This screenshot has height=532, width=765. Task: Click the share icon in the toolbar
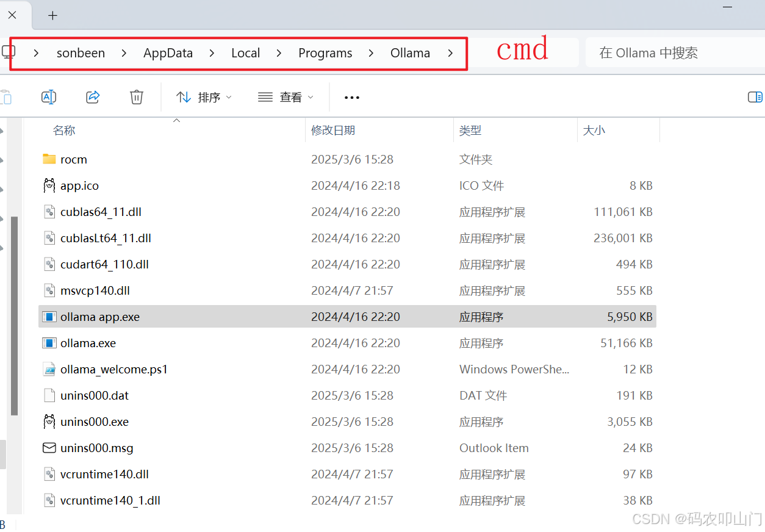point(93,97)
